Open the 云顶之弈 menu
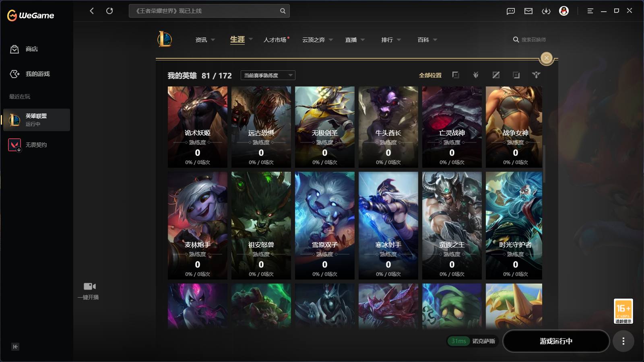 (314, 40)
